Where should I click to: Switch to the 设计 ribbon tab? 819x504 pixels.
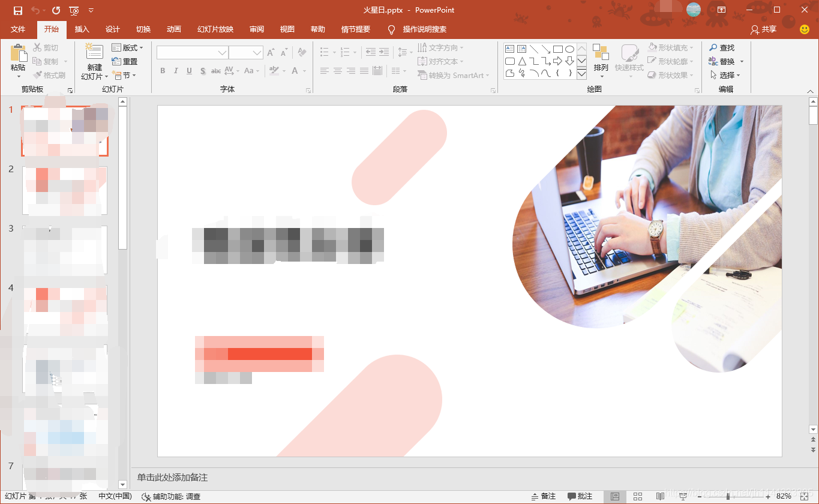113,29
